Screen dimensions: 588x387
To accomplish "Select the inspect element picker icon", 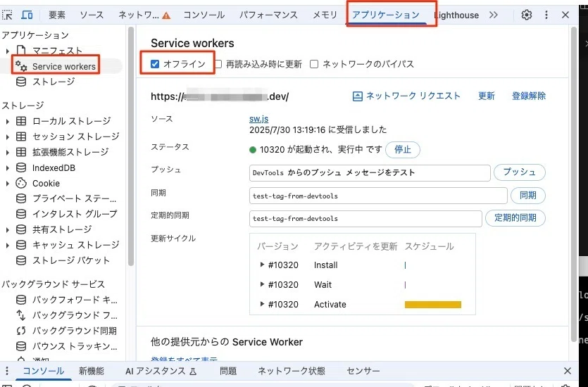I will [7, 15].
